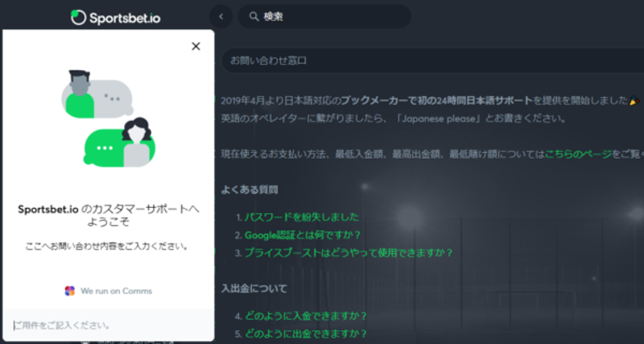Close the customer support chat popup
Viewport: 644px width, 344px height.
(196, 46)
